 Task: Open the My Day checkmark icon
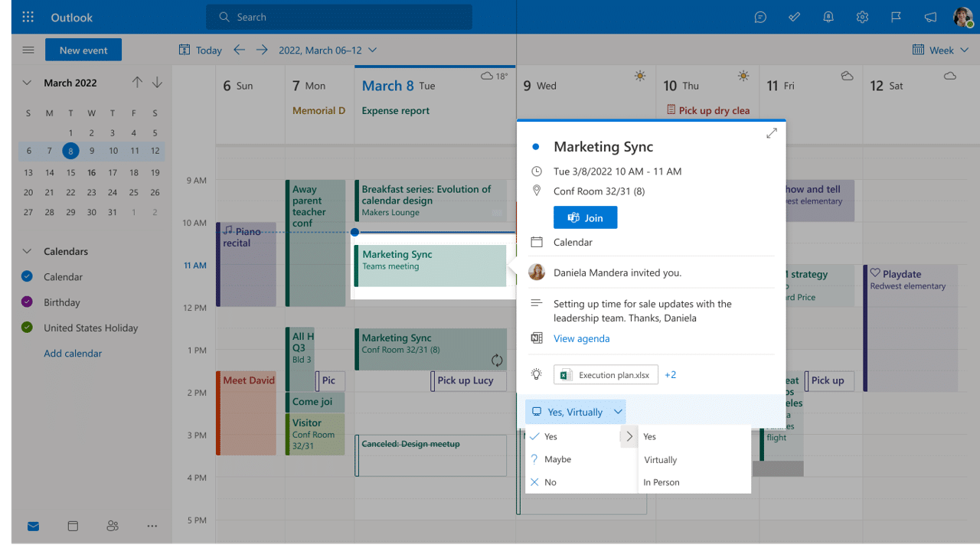pos(794,16)
